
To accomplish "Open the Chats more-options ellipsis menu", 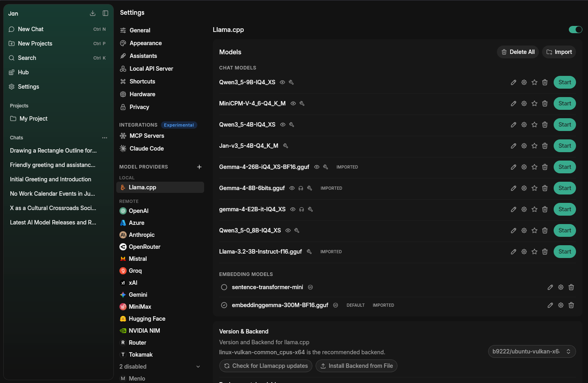I will [x=105, y=138].
